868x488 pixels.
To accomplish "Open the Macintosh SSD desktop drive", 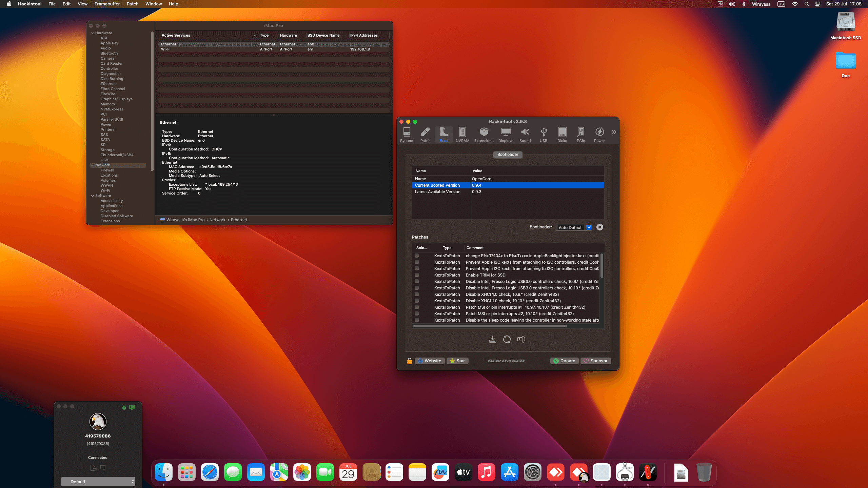I will 846,26.
